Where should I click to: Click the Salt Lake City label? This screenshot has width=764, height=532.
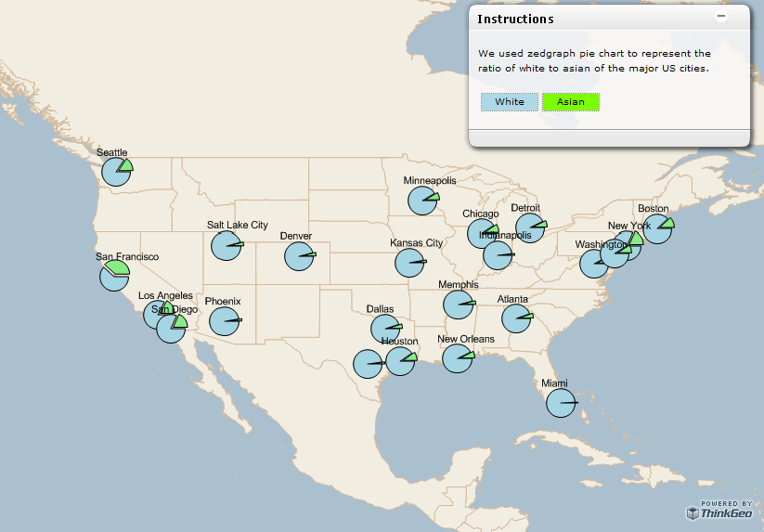(238, 225)
